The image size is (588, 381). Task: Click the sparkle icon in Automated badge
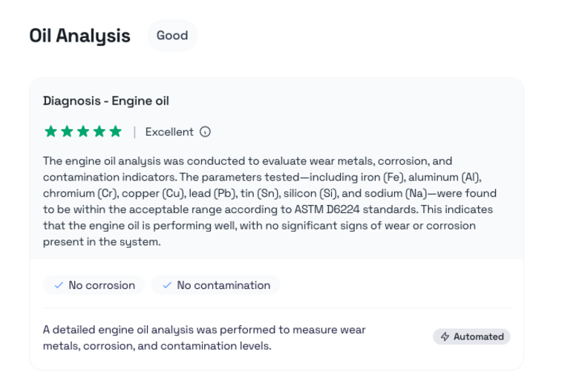445,336
